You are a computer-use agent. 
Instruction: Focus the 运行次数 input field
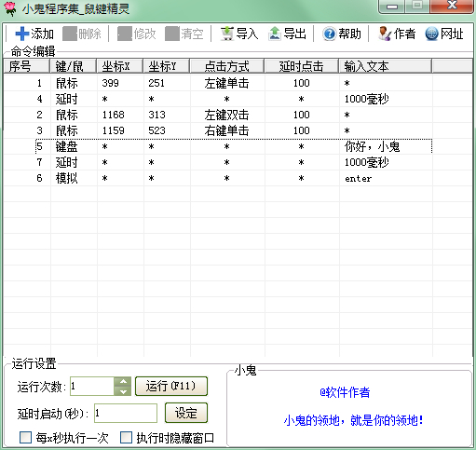coord(92,386)
